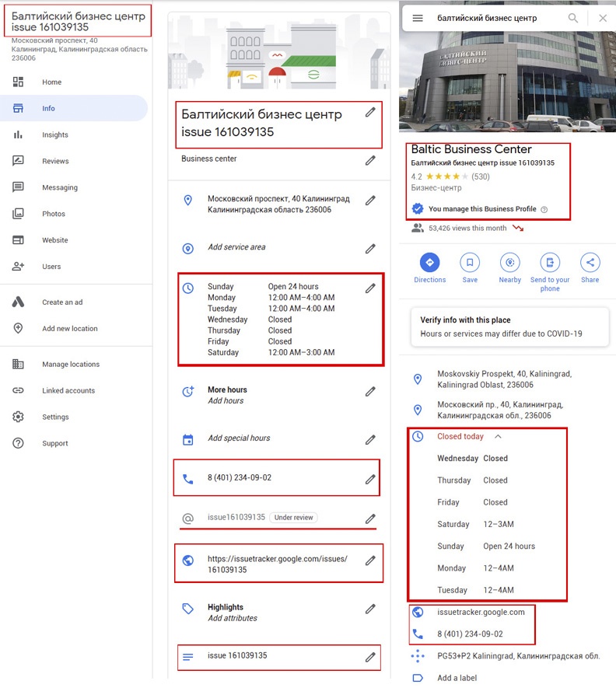Click the Moskovskiy Prospekt, 40 address in Maps
Screen dimensions: 616x695
pos(505,379)
